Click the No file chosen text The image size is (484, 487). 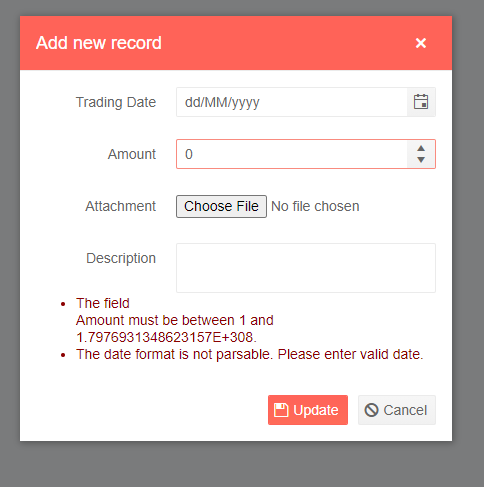(x=315, y=206)
